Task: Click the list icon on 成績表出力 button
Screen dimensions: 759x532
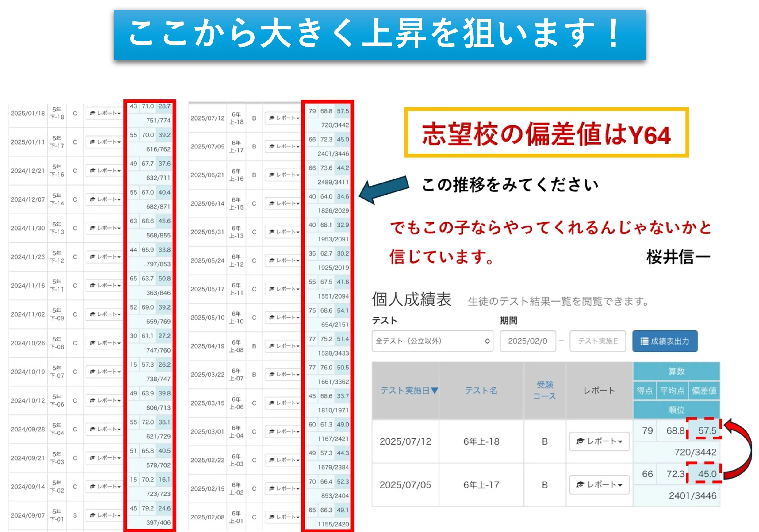Action: pyautogui.click(x=644, y=341)
